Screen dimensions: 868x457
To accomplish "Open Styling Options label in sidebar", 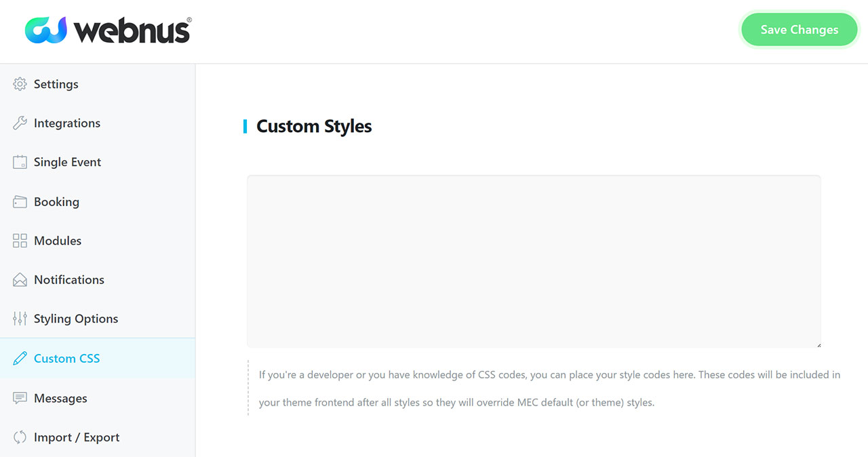I will [x=76, y=319].
